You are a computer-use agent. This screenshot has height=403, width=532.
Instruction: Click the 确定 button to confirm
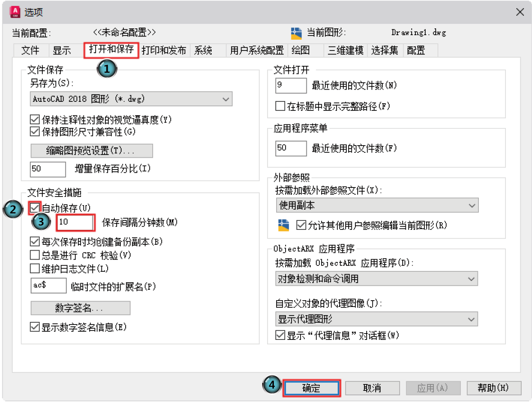tap(311, 388)
